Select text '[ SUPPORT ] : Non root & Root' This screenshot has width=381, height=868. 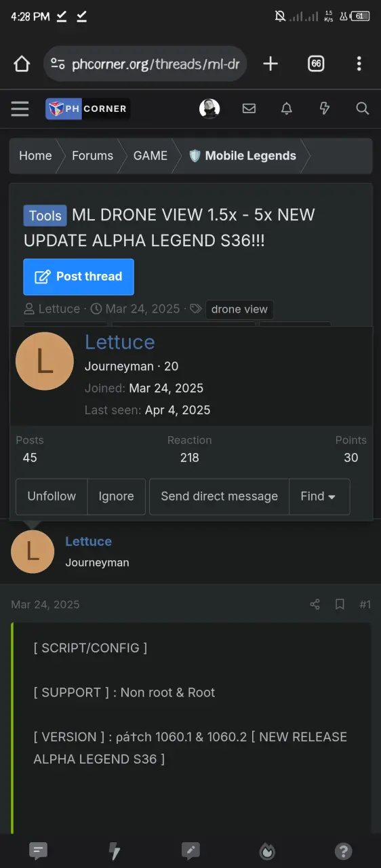click(124, 692)
